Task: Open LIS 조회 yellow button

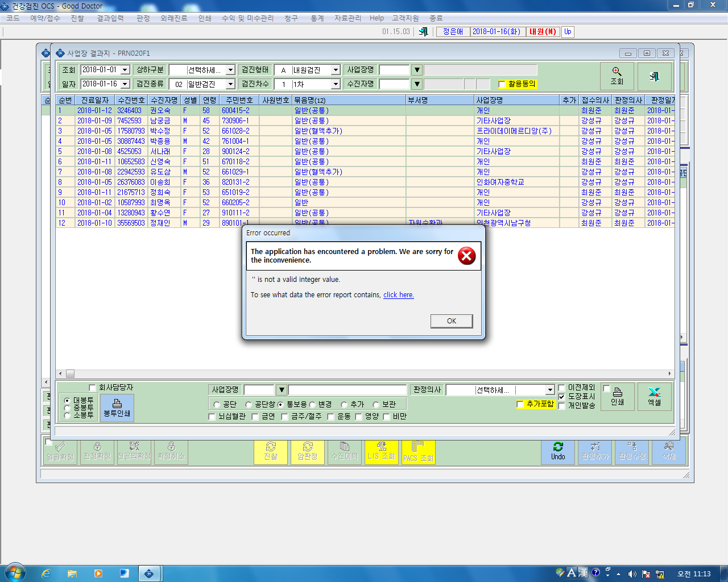Action: (381, 452)
